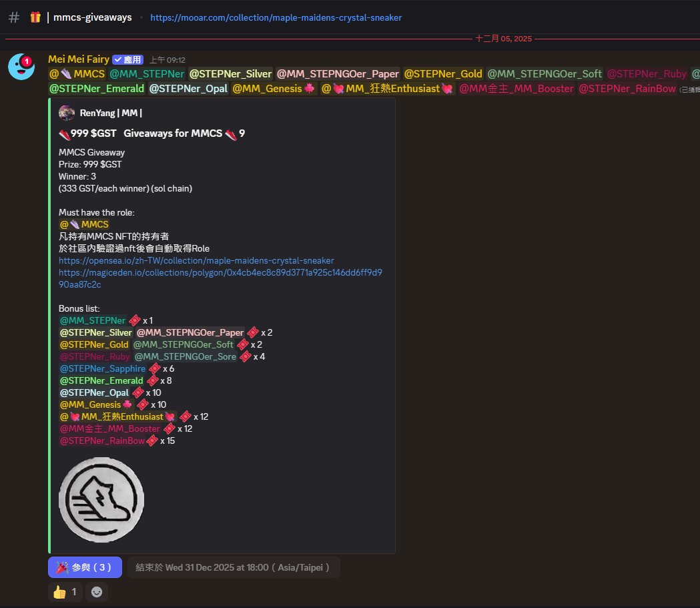Viewport: 700px width, 608px height.
Task: Click @MM_STEPNGOer_Paper mention in the top message line
Action: point(338,74)
